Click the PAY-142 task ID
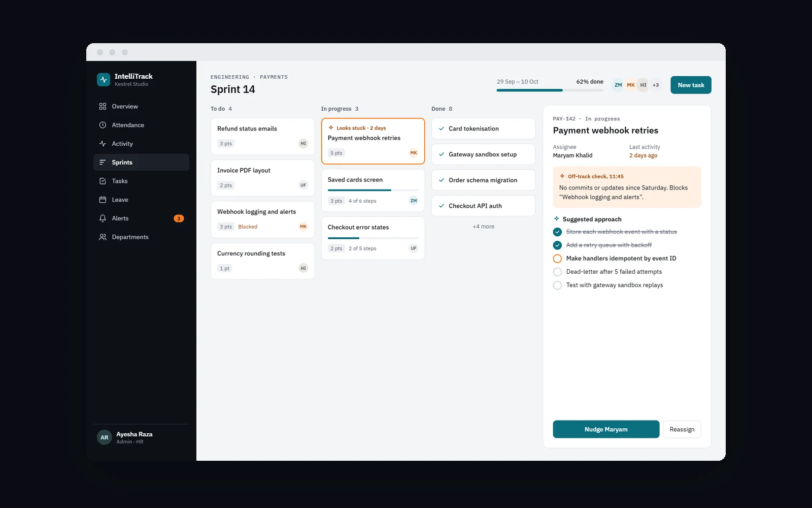Screen dimensions: 812x508 (564, 119)
